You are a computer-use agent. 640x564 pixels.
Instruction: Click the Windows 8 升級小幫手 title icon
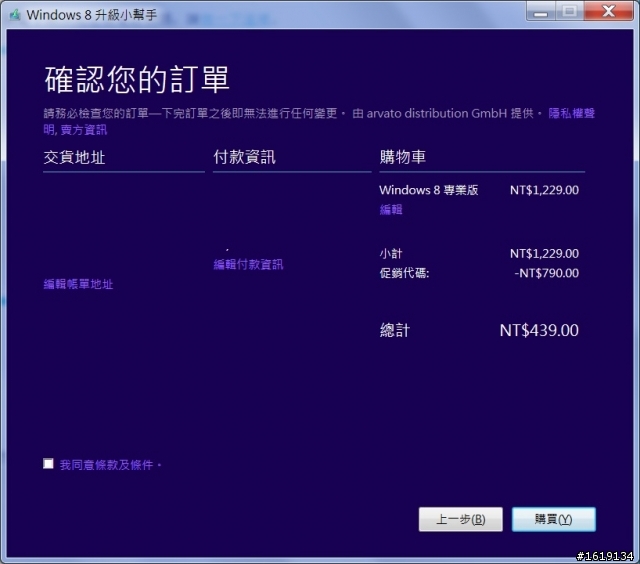(15, 15)
